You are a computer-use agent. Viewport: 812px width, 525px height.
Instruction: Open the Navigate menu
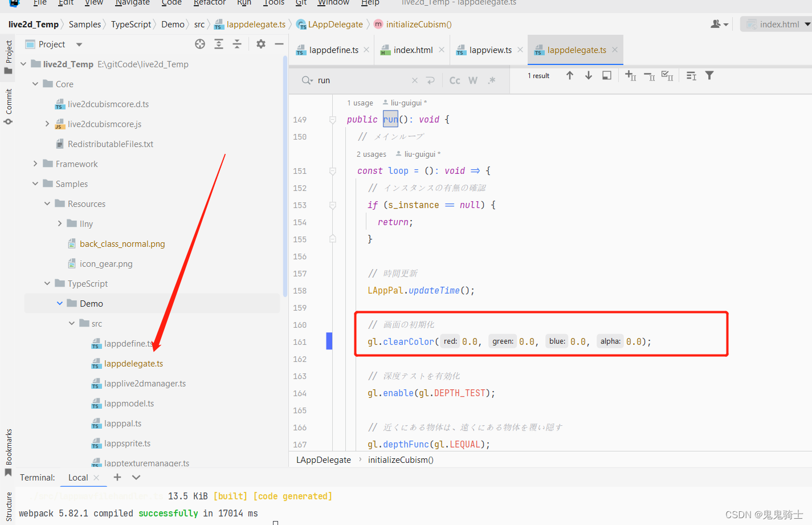[133, 3]
